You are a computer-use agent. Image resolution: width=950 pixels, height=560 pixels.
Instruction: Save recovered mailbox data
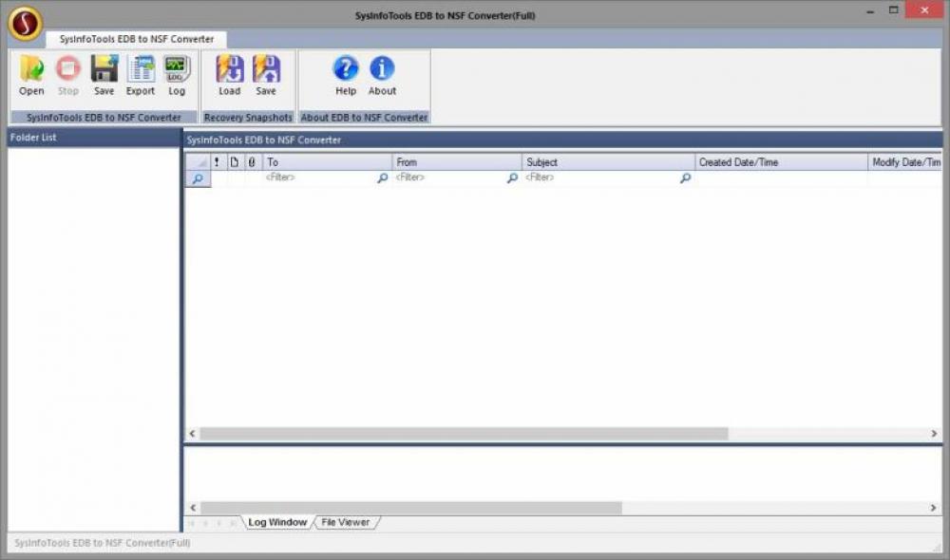click(104, 76)
